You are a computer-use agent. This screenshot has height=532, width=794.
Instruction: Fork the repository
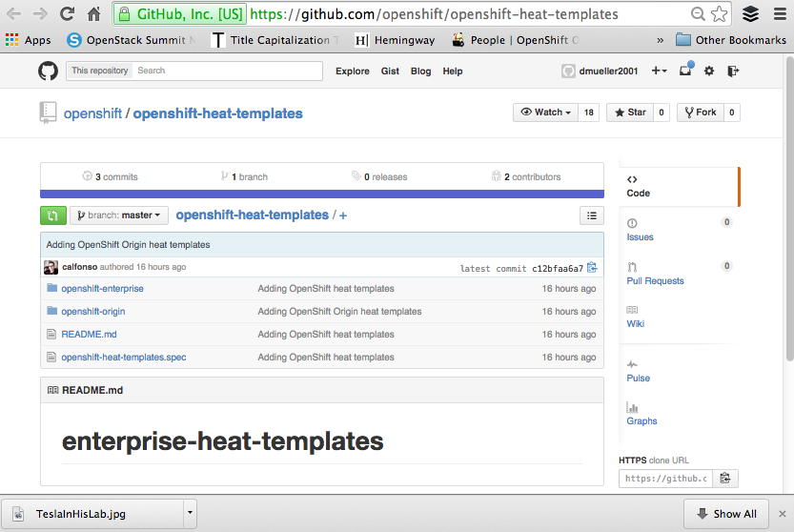701,113
